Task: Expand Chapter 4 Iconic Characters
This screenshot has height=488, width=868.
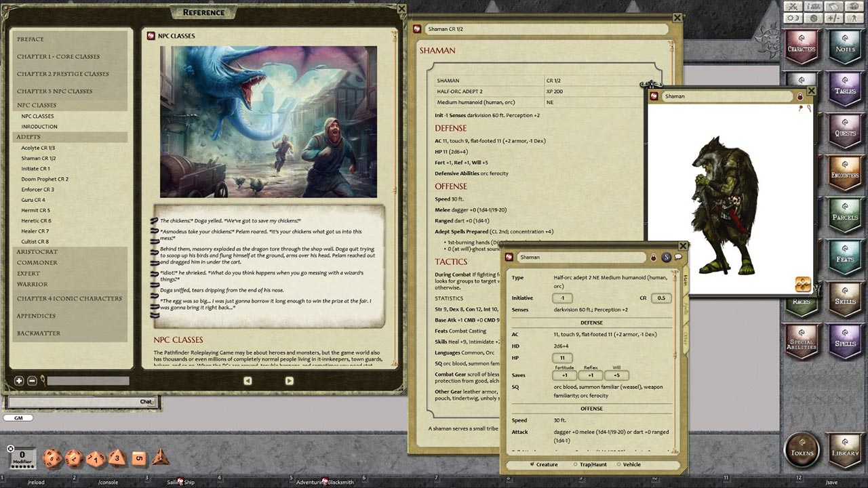Action: coord(69,298)
